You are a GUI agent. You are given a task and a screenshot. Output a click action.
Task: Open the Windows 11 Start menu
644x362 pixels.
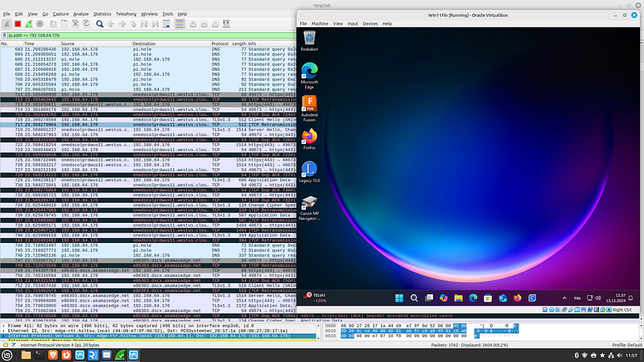[x=399, y=298]
